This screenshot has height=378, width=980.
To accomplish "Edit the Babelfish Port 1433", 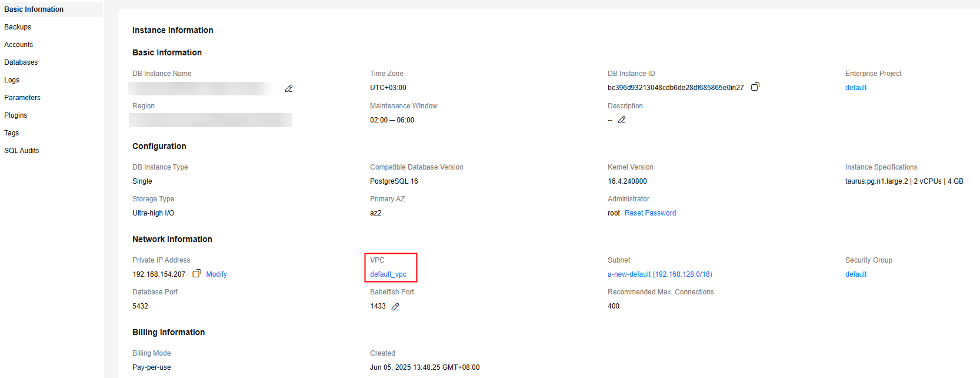I will coord(395,307).
